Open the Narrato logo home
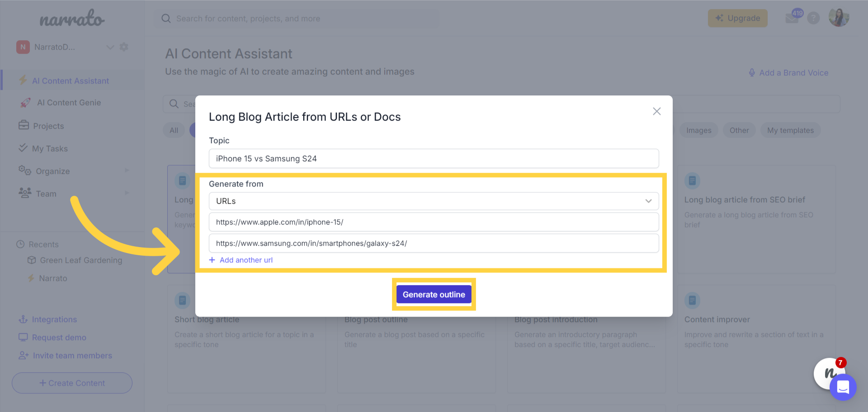The height and width of the screenshot is (412, 868). (72, 19)
